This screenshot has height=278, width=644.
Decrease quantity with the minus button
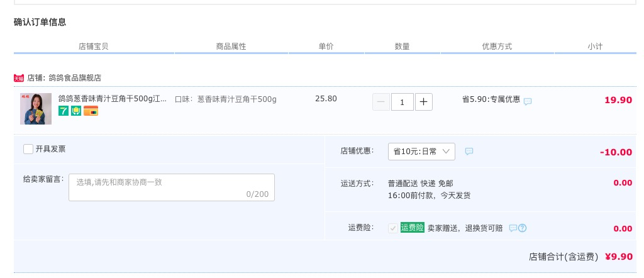click(380, 103)
